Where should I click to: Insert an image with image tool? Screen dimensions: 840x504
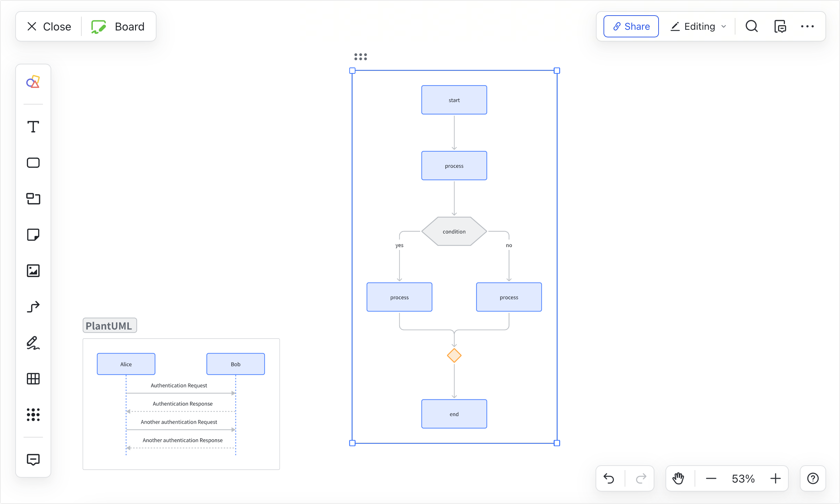tap(33, 271)
